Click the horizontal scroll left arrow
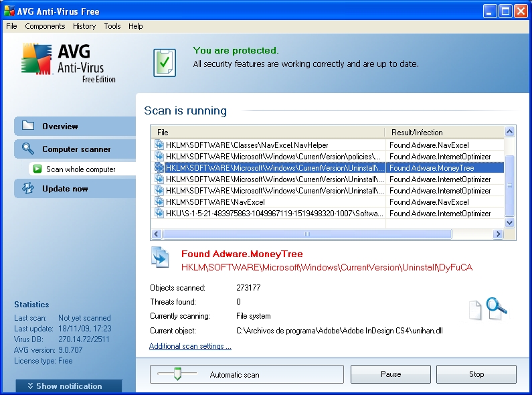This screenshot has height=395, width=532. tap(157, 234)
